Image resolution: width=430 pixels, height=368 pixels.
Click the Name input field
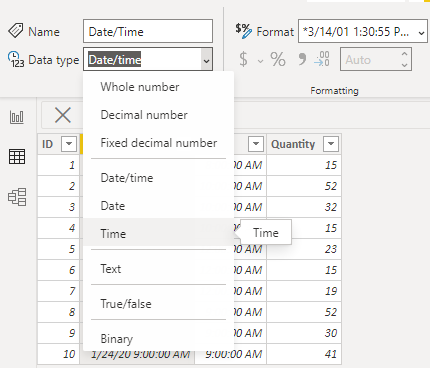148,31
